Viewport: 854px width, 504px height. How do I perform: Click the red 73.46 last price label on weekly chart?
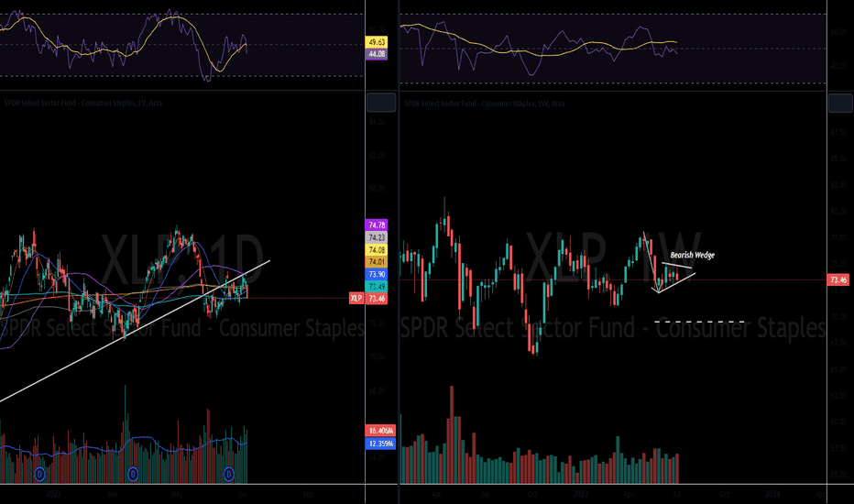pyautogui.click(x=838, y=280)
